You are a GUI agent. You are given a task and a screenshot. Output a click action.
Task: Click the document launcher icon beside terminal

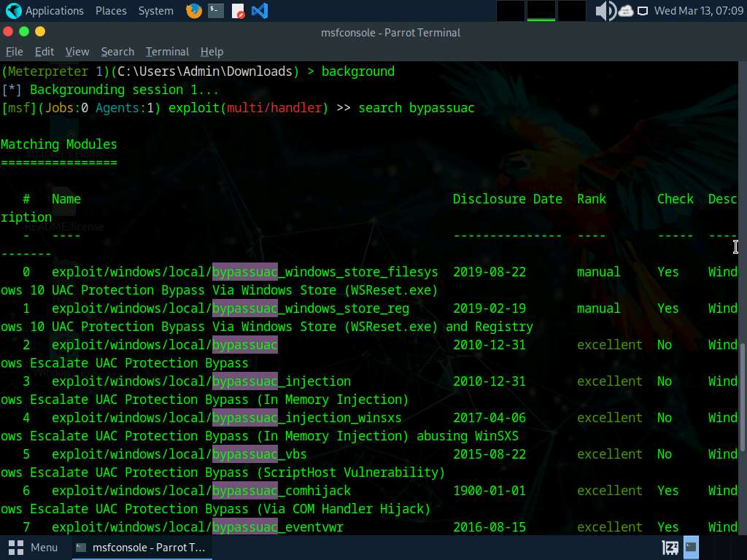coord(238,11)
